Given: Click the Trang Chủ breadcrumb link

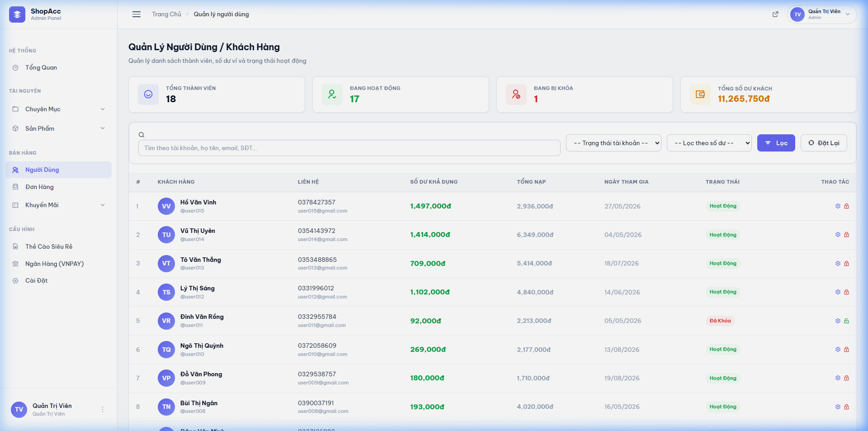Looking at the screenshot, I should click(x=166, y=14).
